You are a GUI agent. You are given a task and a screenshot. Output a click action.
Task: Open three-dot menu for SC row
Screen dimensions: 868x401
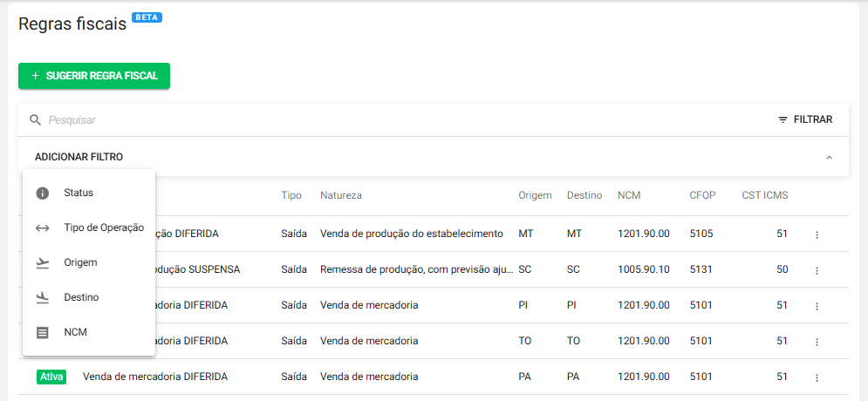[x=817, y=270]
